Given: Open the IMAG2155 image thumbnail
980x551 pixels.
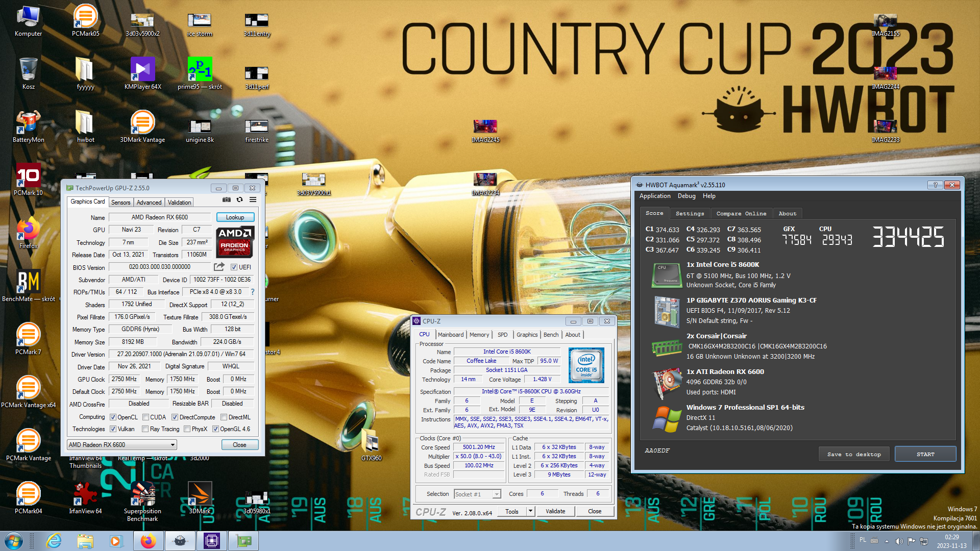Looking at the screenshot, I should 886,24.
